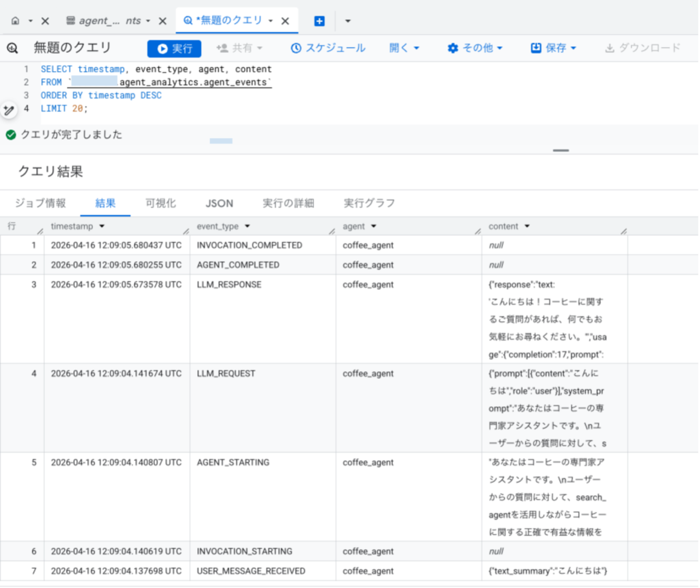The width and height of the screenshot is (700, 588).
Task: Switch to the ジョブ情報 tab
Action: click(40, 204)
